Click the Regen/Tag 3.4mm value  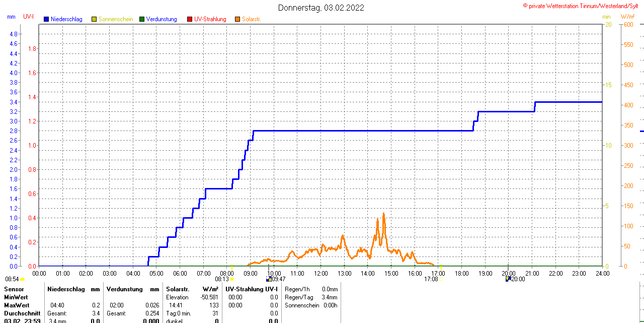click(x=331, y=297)
